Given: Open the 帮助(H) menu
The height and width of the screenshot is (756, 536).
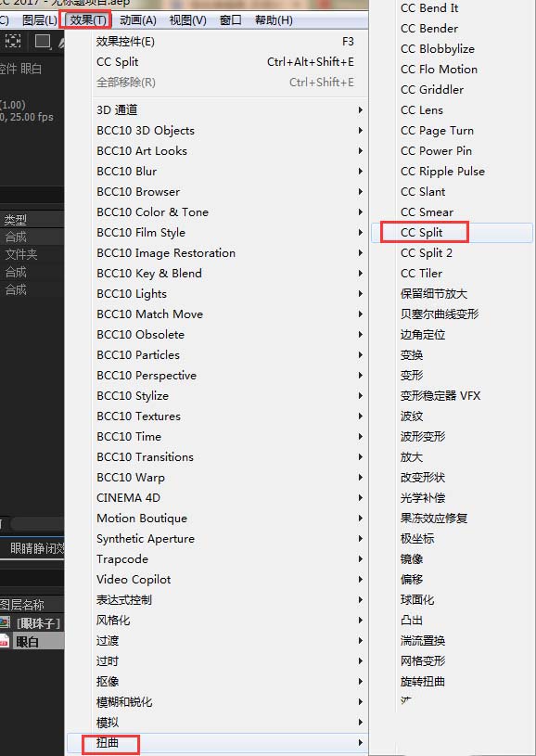Looking at the screenshot, I should tap(274, 20).
